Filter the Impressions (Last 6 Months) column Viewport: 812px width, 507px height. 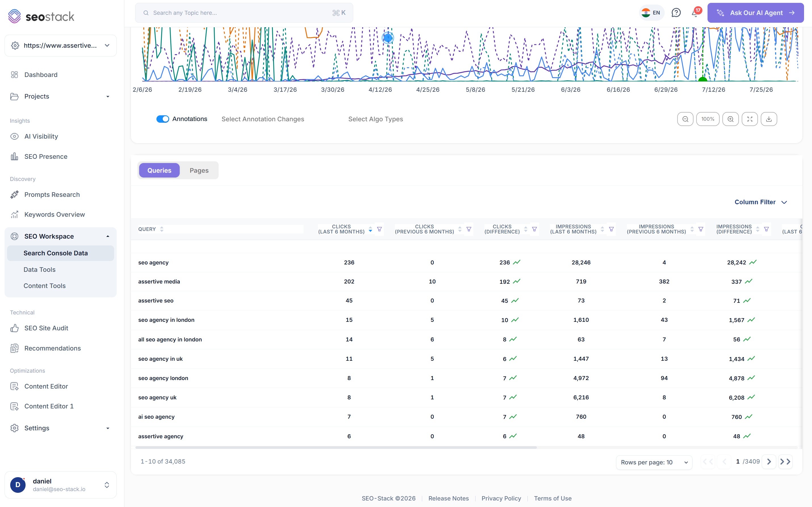611,229
